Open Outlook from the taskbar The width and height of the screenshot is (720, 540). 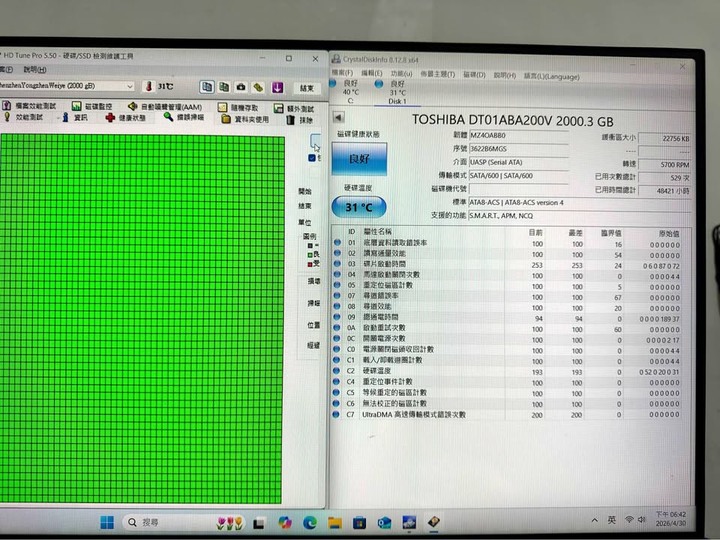click(384, 523)
